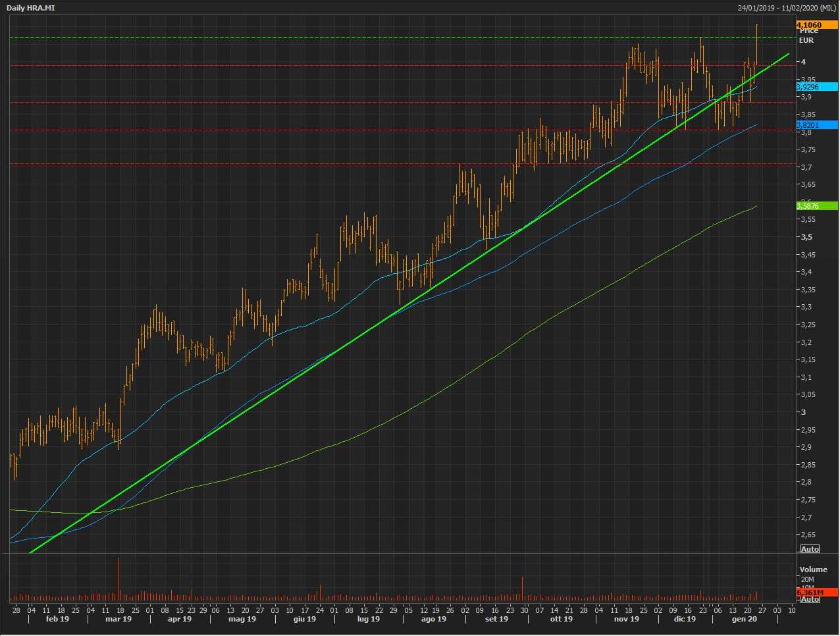The height and width of the screenshot is (636, 840).
Task: Click the date range '24/01/2019 - 11/02/2020 (MIL)'
Action: tap(787, 8)
